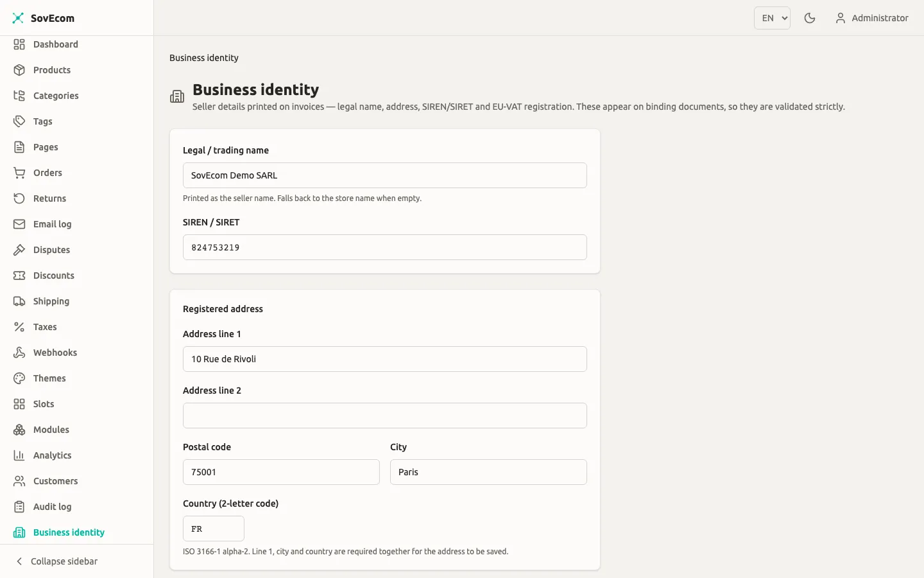Click the Postal code field with 75001
The width and height of the screenshot is (924, 578).
point(281,472)
